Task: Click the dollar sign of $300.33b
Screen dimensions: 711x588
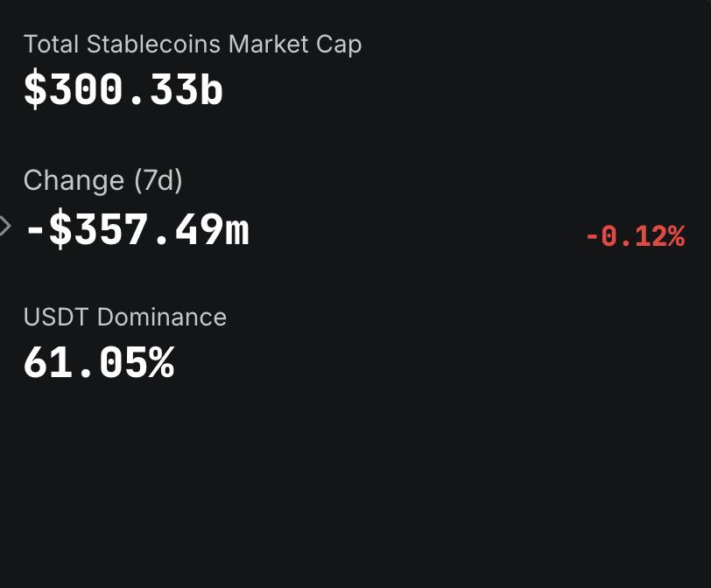Action: pyautogui.click(x=35, y=89)
